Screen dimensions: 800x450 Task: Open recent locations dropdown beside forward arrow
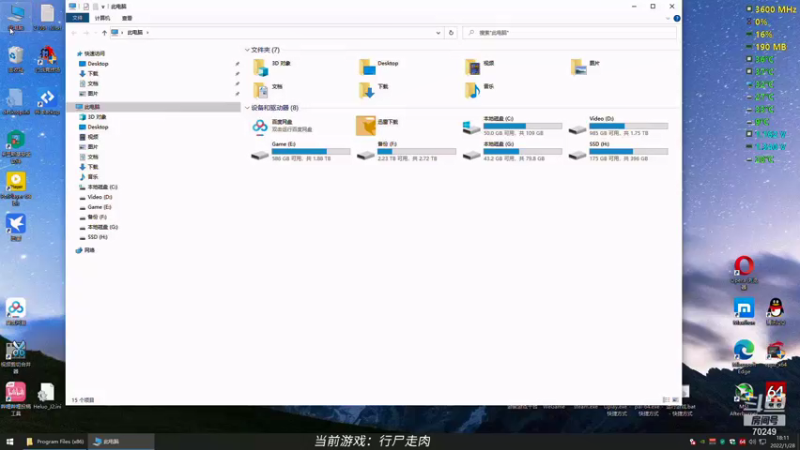[95, 33]
